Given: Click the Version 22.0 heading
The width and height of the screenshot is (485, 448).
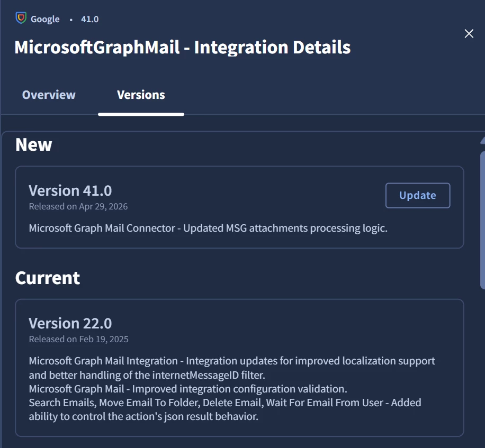Looking at the screenshot, I should click(x=70, y=323).
